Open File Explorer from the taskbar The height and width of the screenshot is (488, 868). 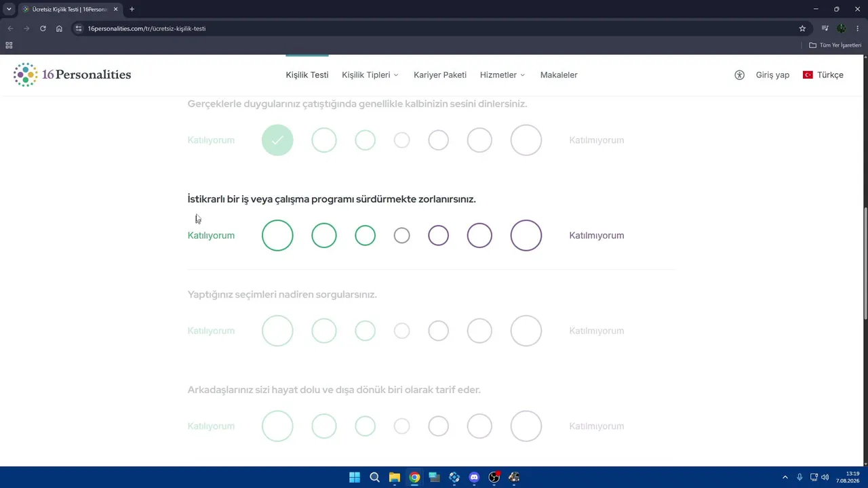point(395,477)
